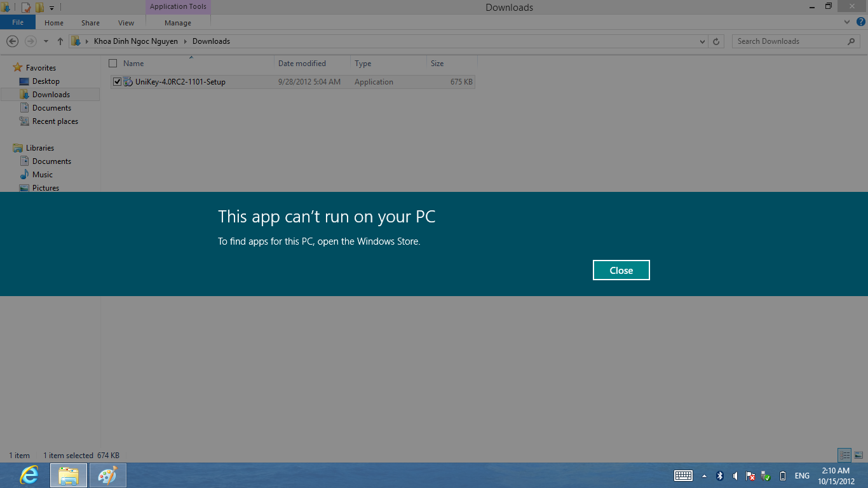868x488 pixels.
Task: Open the Action Center flag icon
Action: pyautogui.click(x=750, y=475)
